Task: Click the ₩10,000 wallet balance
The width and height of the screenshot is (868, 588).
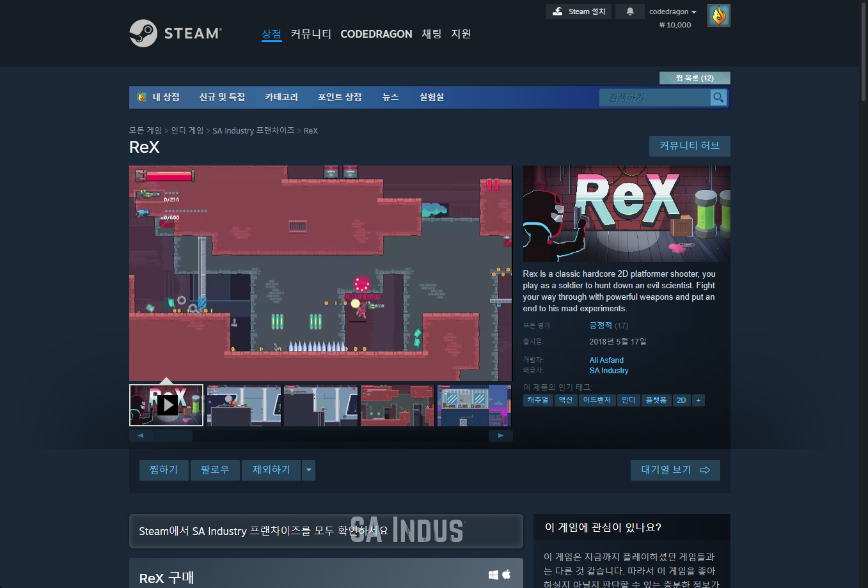Action: pyautogui.click(x=675, y=25)
